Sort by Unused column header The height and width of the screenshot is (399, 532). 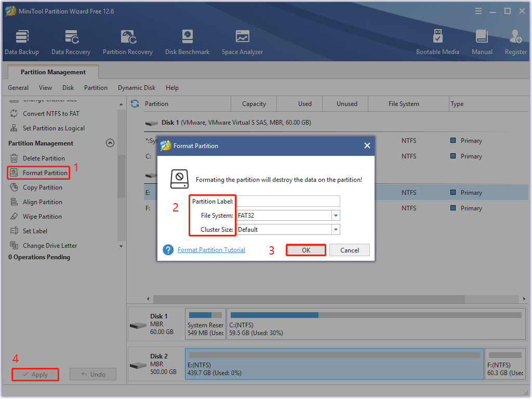pyautogui.click(x=347, y=104)
